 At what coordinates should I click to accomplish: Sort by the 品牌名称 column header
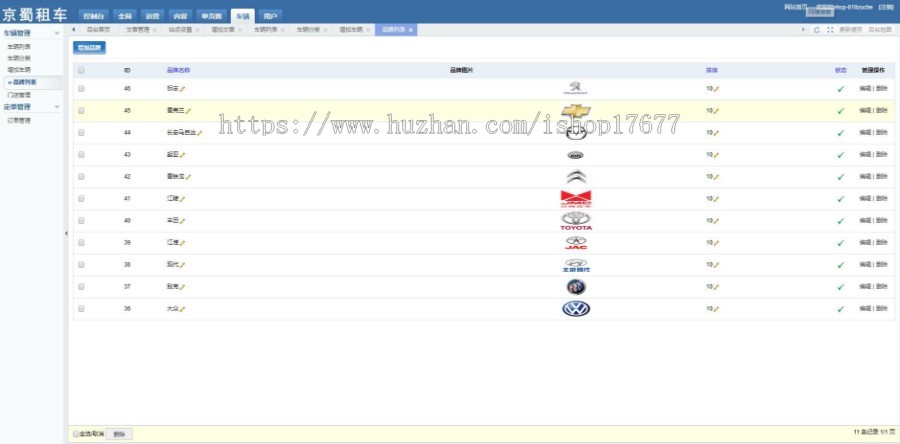pyautogui.click(x=178, y=71)
